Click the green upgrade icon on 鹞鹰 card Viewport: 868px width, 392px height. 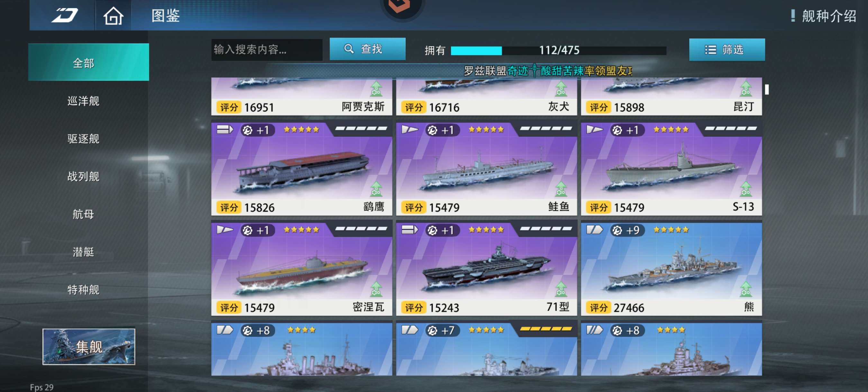coord(376,189)
